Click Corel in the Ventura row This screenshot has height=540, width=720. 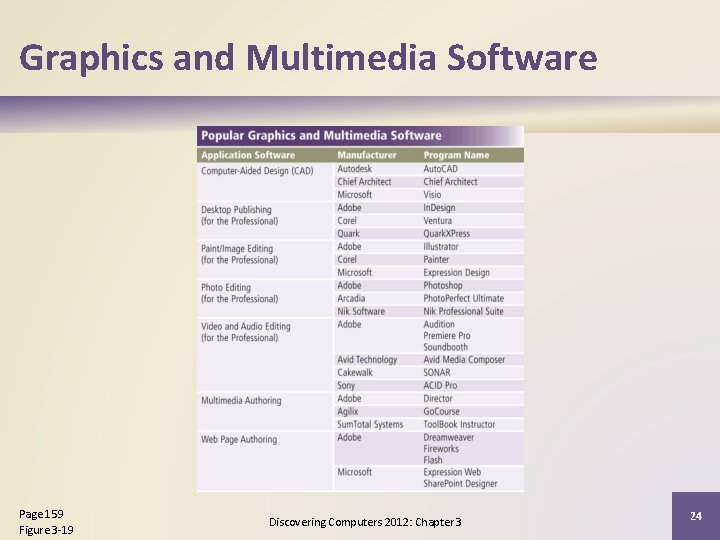pyautogui.click(x=347, y=220)
